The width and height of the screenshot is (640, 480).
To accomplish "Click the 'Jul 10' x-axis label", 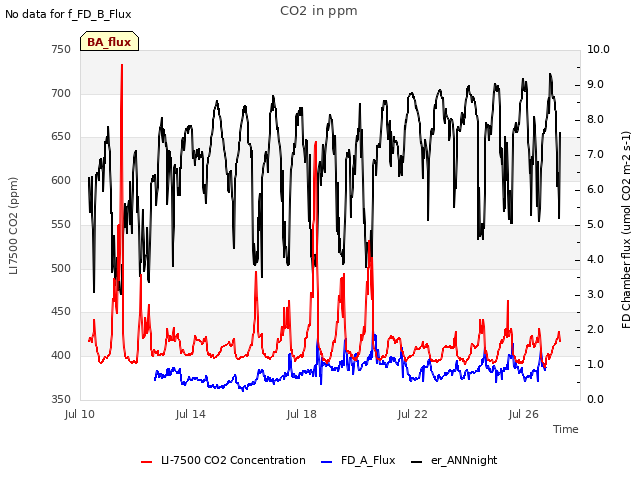I will point(80,414).
